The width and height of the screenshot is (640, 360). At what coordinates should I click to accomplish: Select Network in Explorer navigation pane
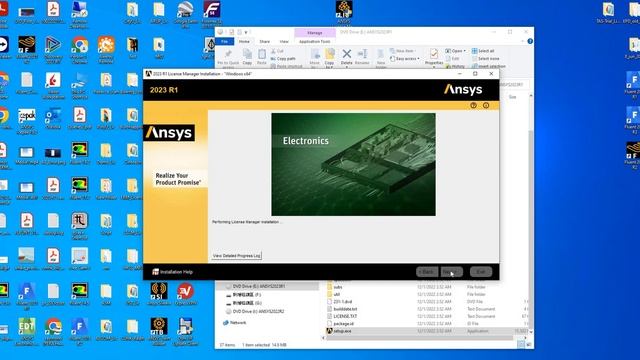tap(234, 322)
